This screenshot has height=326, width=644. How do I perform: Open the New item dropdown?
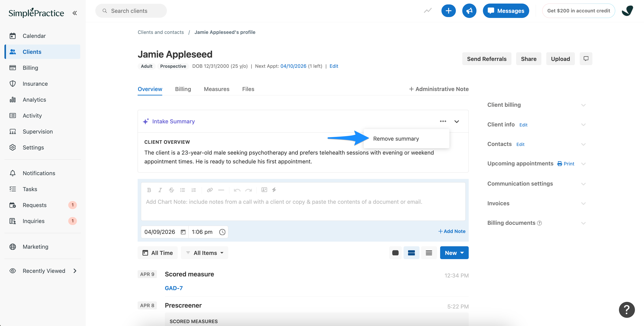click(x=454, y=253)
